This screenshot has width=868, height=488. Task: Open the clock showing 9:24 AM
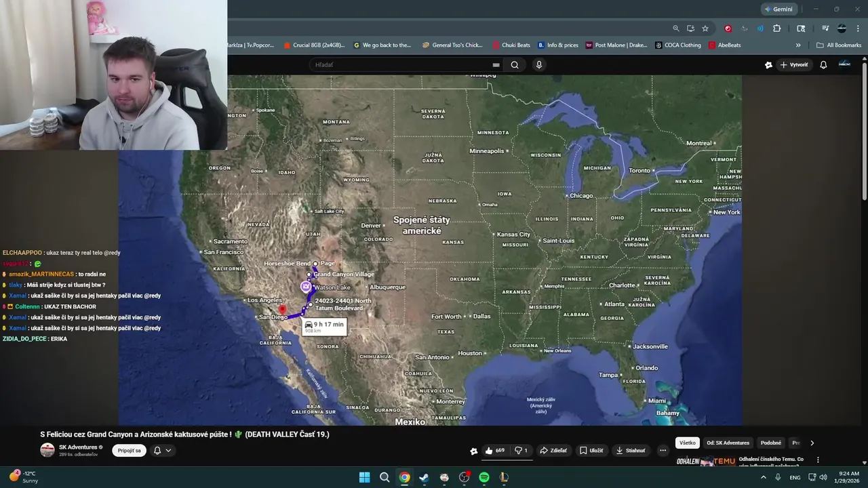848,477
